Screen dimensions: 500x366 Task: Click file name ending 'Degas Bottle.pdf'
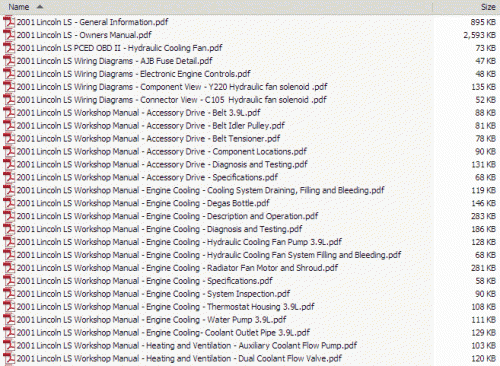tap(143, 203)
